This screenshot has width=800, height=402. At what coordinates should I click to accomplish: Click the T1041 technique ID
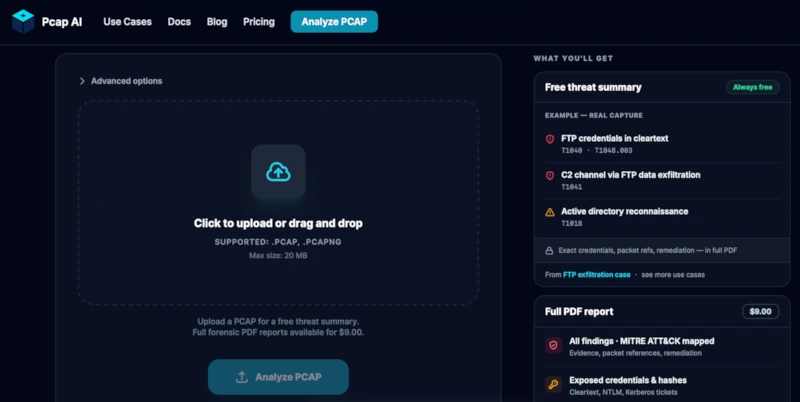[571, 187]
